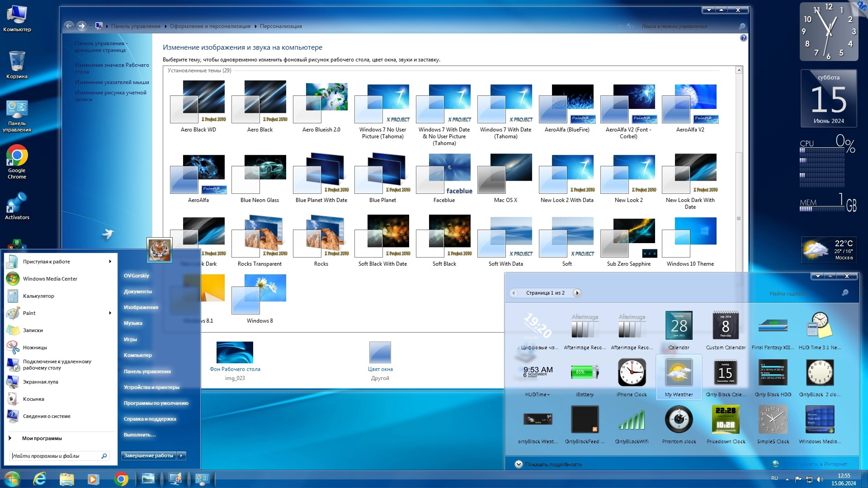
Task: Click Калькулятор in Start menu
Action: click(x=38, y=296)
